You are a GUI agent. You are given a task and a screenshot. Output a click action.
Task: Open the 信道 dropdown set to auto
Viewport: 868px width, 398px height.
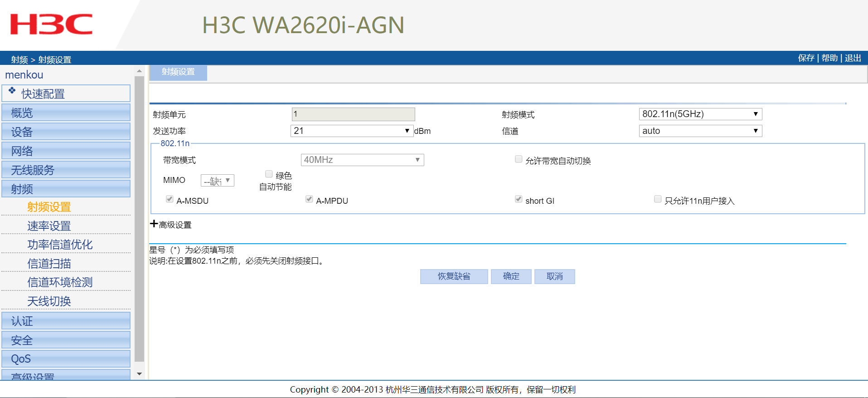pos(700,131)
